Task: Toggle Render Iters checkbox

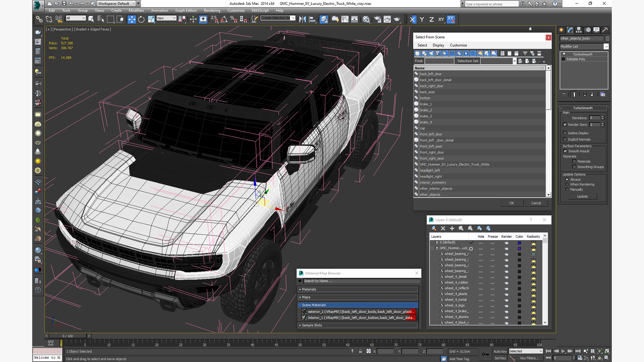Action: (565, 125)
